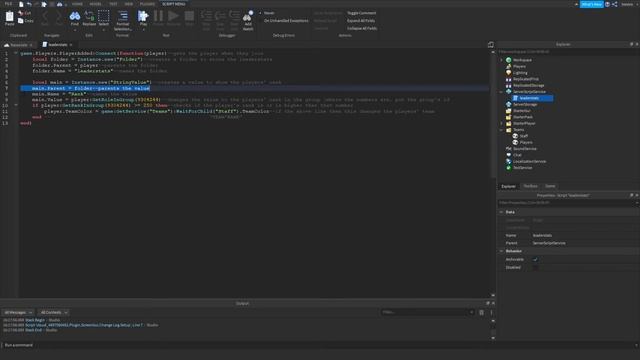Switch to the Toolbox panel tab
This screenshot has height=360, width=640.
(531, 186)
